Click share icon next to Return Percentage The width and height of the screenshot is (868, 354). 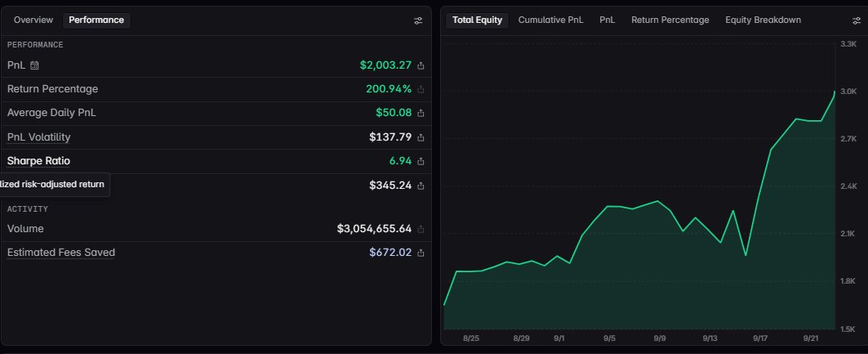pos(421,89)
